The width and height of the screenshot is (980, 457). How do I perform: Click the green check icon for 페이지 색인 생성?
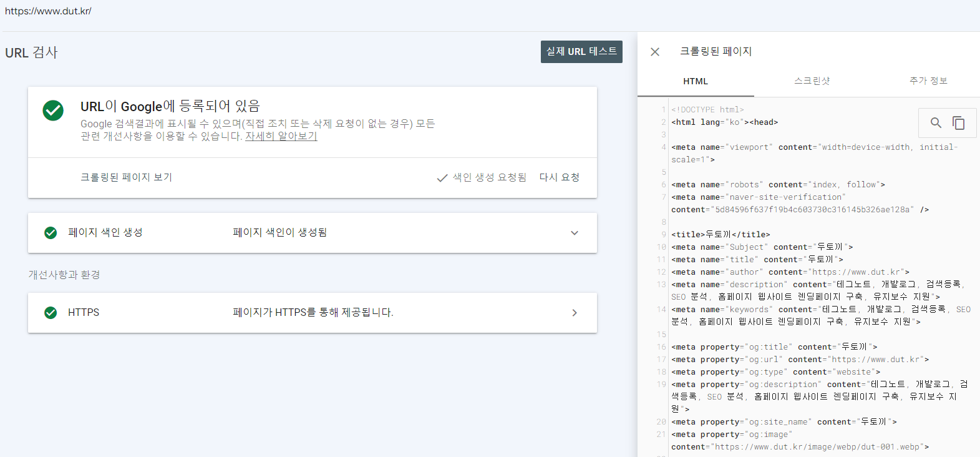[51, 233]
